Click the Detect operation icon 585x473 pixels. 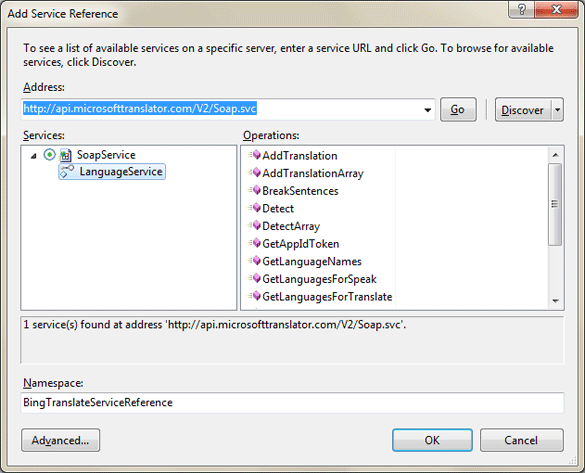[x=255, y=208]
